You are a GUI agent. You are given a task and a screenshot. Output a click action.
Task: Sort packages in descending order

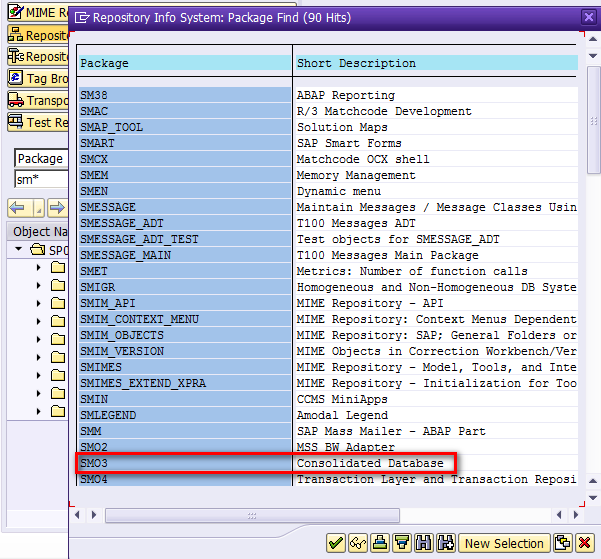click(x=402, y=543)
